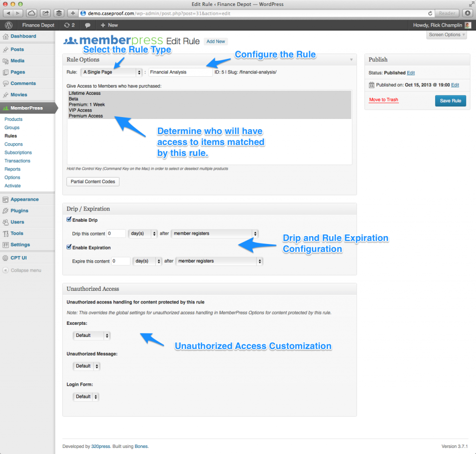Click the Collapse menu arrow icon
This screenshot has height=454, width=476.
pyautogui.click(x=6, y=270)
